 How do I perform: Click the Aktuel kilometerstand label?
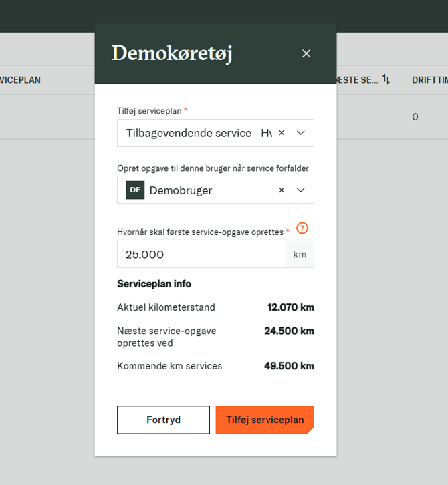coord(166,307)
